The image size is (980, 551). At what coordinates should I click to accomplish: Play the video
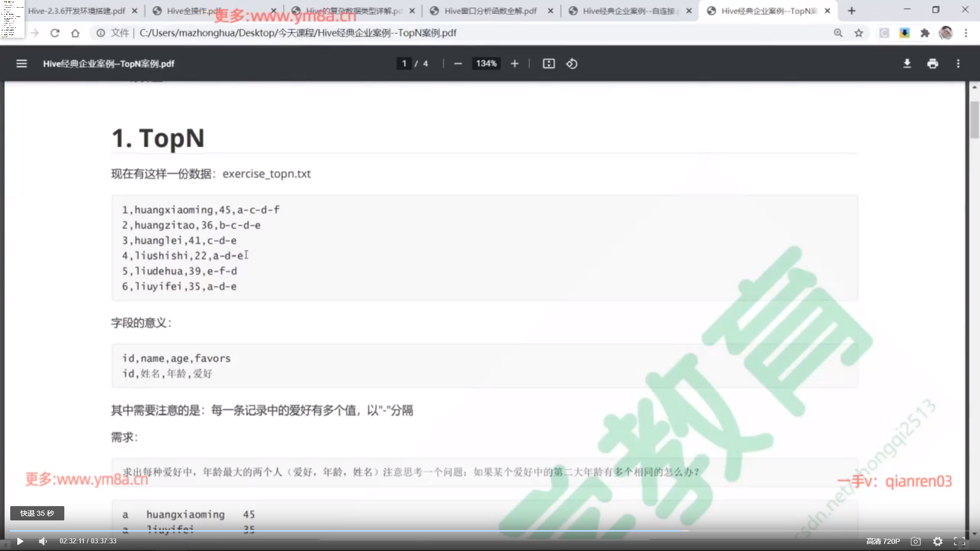pyautogui.click(x=20, y=541)
